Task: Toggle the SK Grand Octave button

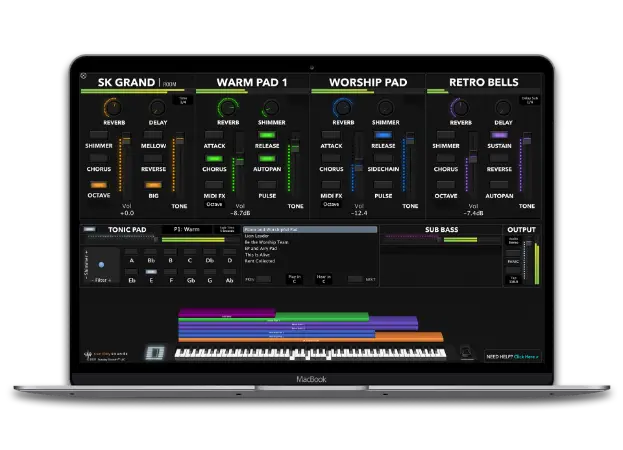Action: click(98, 184)
